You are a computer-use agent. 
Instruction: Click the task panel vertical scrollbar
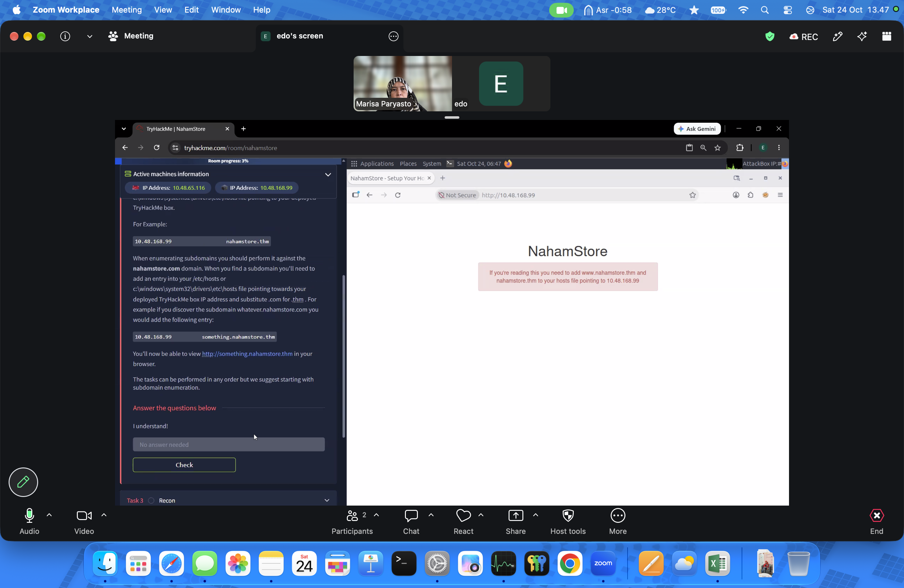[344, 356]
